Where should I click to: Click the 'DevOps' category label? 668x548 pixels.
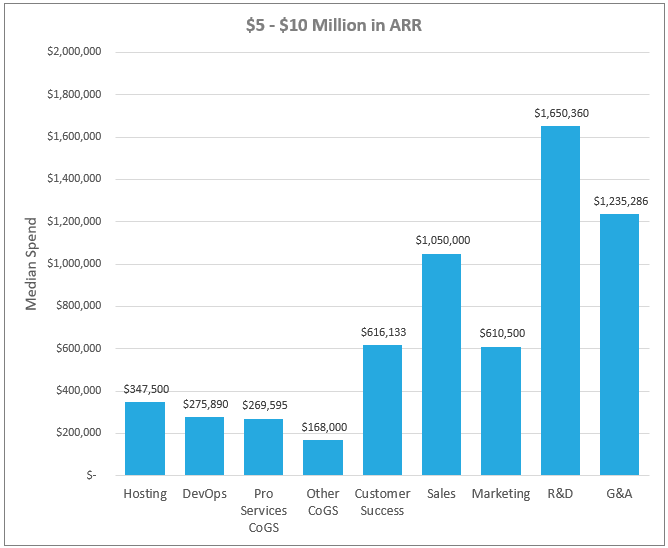point(204,494)
